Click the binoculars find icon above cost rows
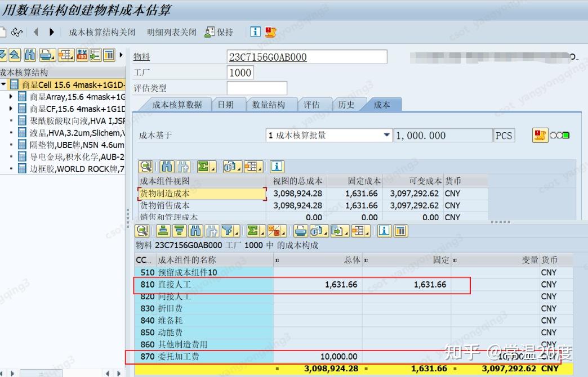Image resolution: width=588 pixels, height=377 pixels. tap(166, 167)
